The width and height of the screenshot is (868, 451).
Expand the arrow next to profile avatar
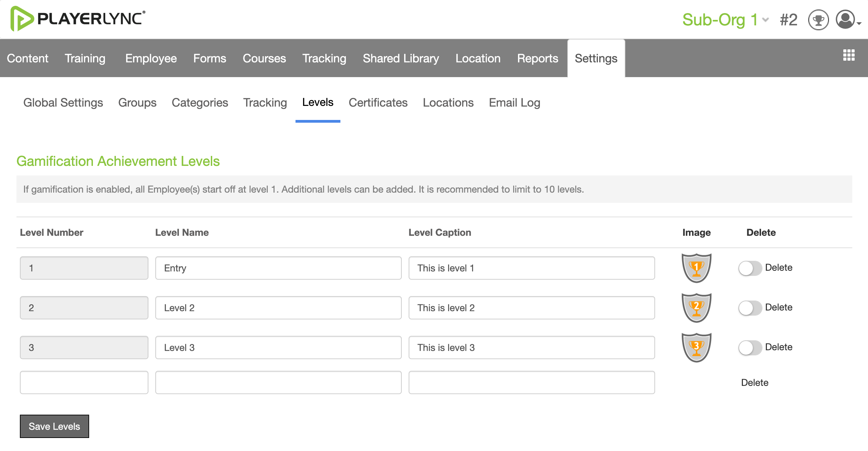click(x=859, y=23)
